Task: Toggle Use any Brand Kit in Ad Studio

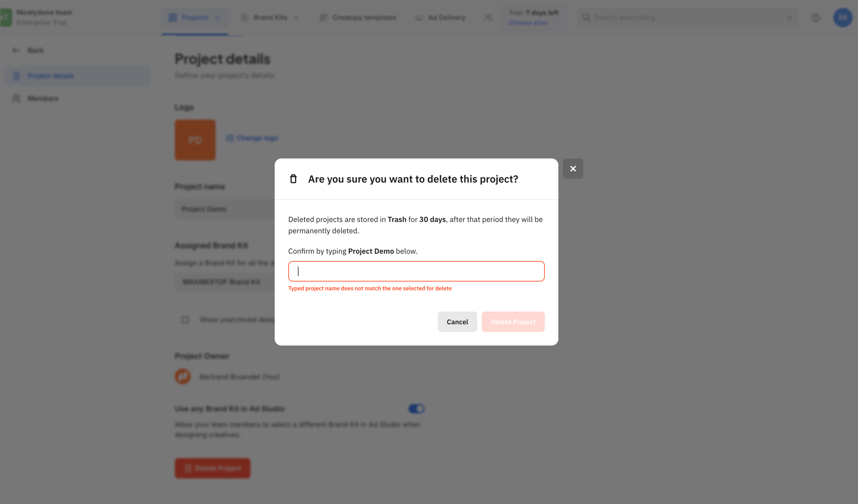Action: point(416,409)
